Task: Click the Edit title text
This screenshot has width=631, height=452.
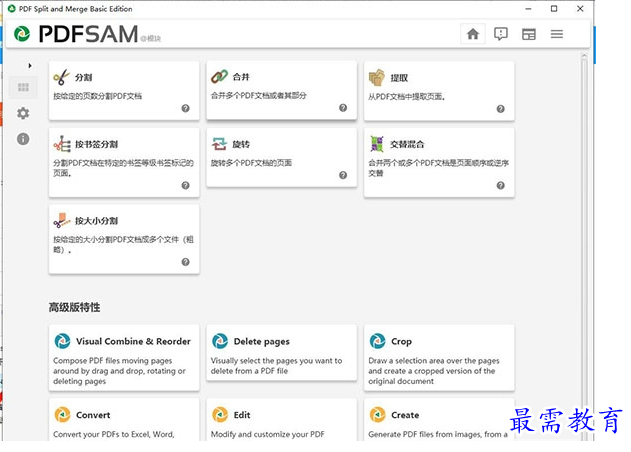Action: pyautogui.click(x=242, y=415)
